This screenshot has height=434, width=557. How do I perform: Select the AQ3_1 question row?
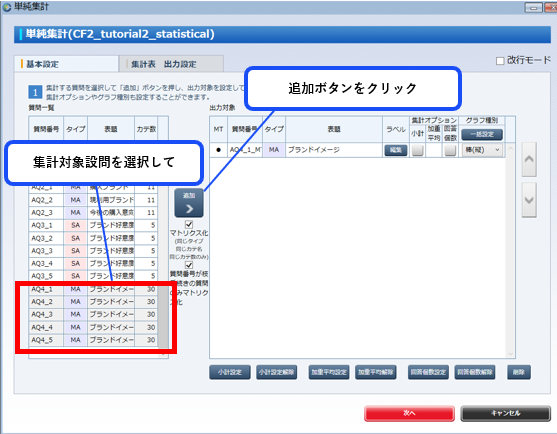[93, 226]
